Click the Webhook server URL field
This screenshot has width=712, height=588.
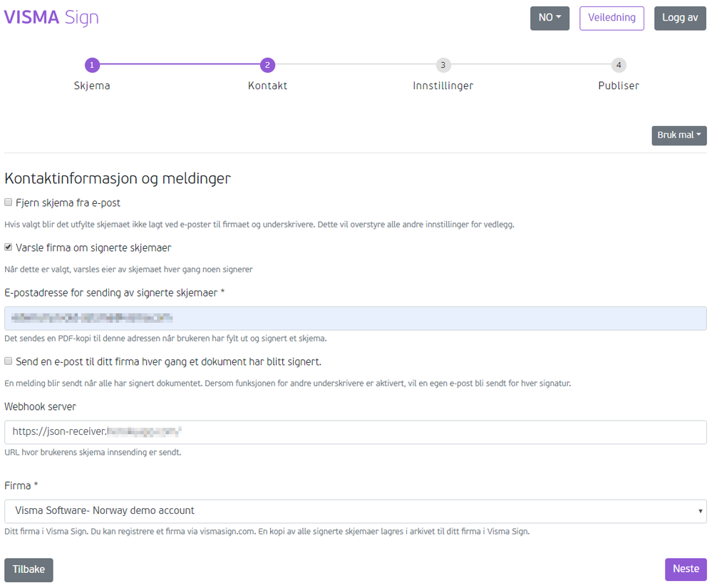tap(356, 432)
